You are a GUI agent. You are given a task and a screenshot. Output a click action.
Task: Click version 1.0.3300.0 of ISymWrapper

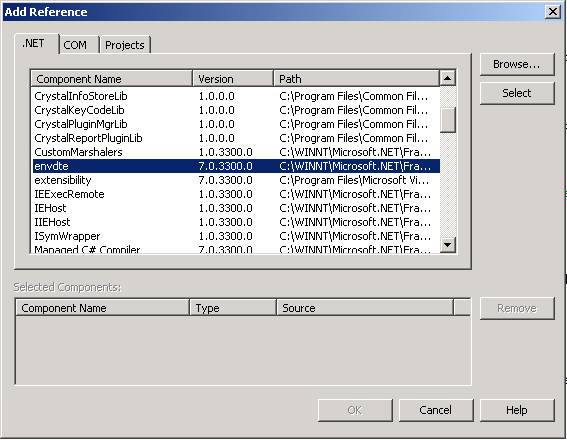tap(226, 236)
